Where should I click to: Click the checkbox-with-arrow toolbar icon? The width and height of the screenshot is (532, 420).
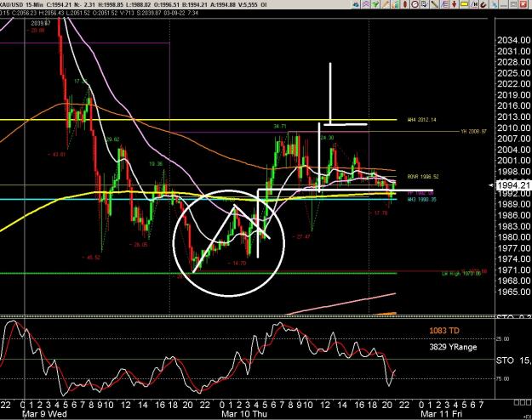tap(425, 4)
